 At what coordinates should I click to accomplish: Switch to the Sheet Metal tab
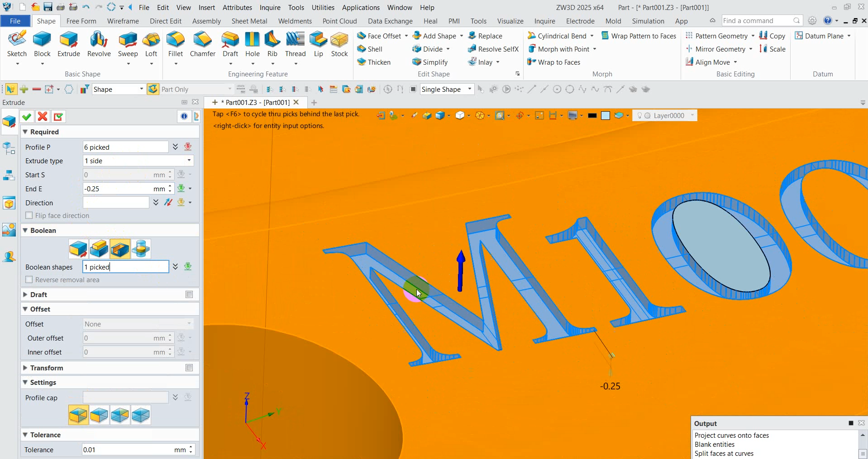[x=249, y=21]
